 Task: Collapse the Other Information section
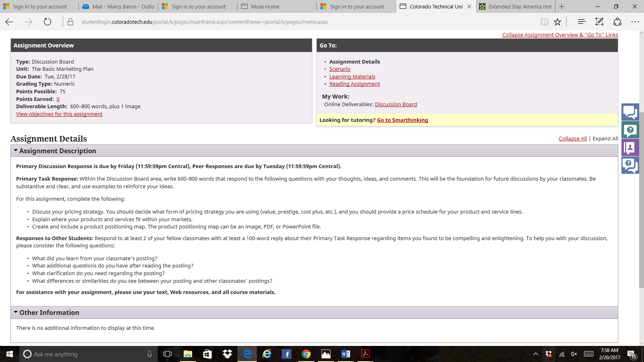click(16, 312)
